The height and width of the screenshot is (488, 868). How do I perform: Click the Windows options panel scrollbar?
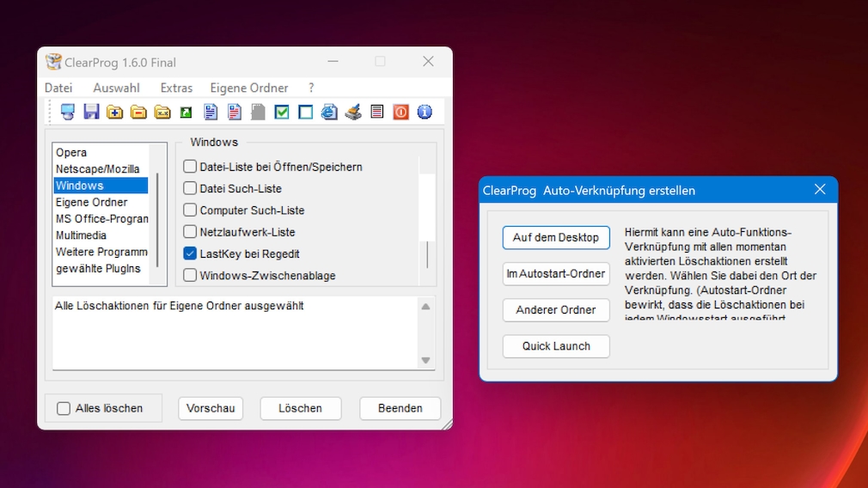click(x=427, y=254)
